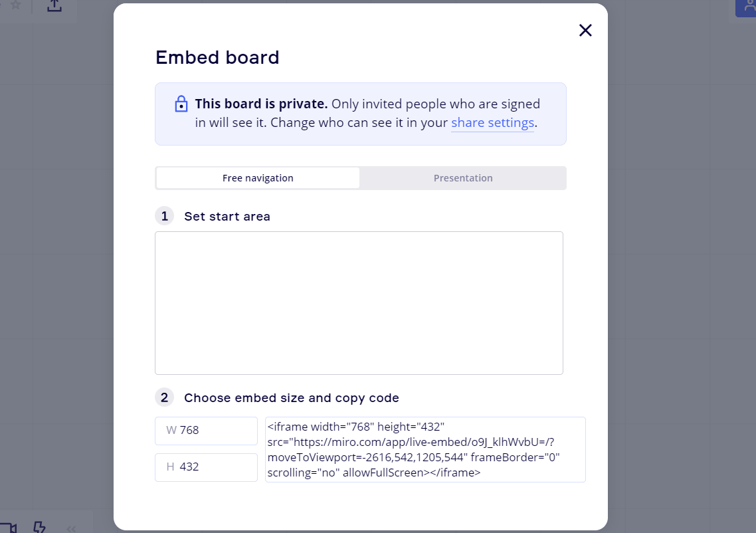Select the iframe embed code text
This screenshot has width=756, height=533.
425,449
